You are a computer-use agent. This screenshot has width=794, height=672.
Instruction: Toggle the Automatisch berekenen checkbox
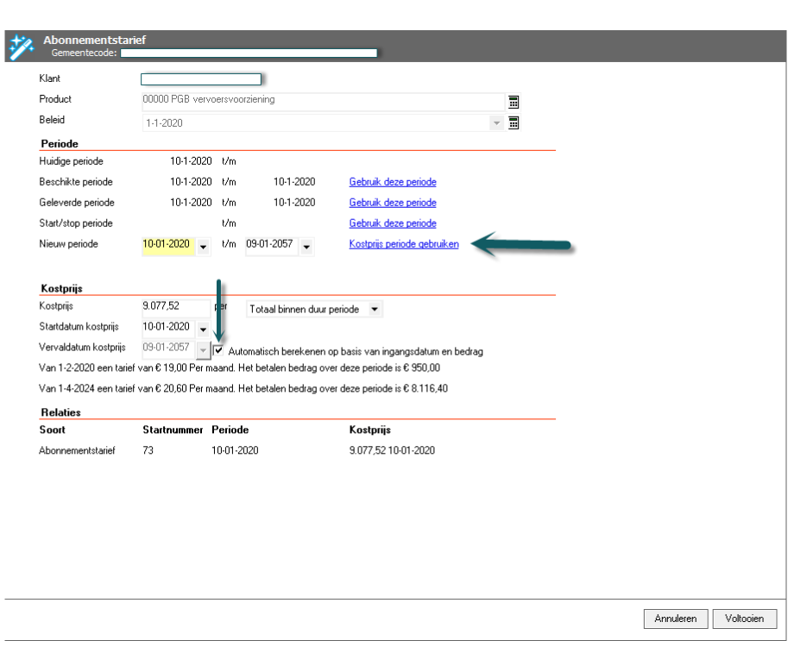(x=218, y=351)
